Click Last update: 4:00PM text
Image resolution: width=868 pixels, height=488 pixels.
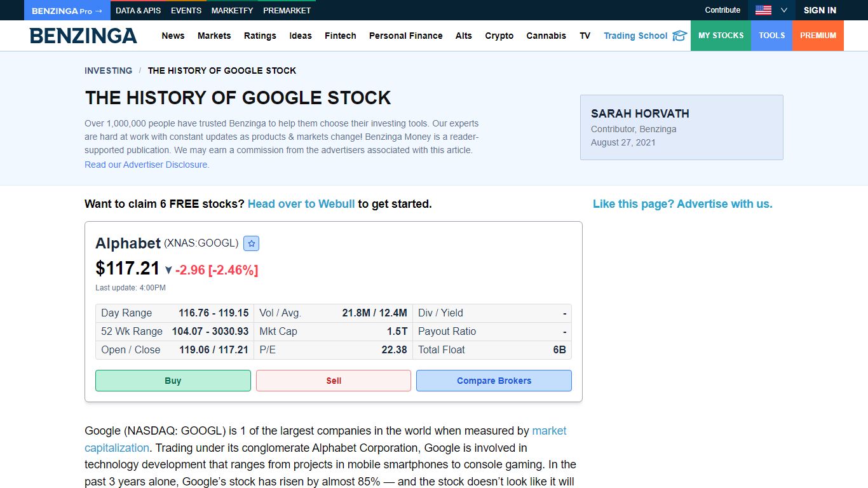pos(130,288)
